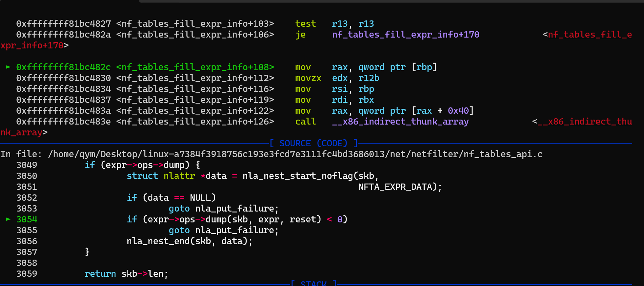The image size is (644, 286).
Task: Click address 0xffffffff81bc4837 in disassembly
Action: pos(64,100)
